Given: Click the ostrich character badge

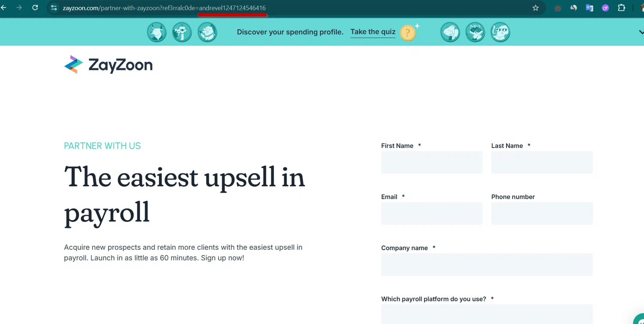Looking at the screenshot, I should (182, 32).
